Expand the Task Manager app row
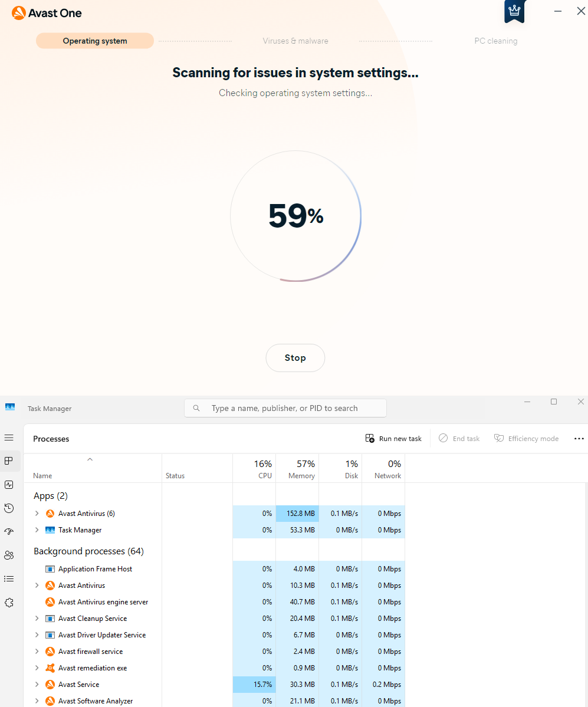This screenshot has height=707, width=588. pos(37,530)
